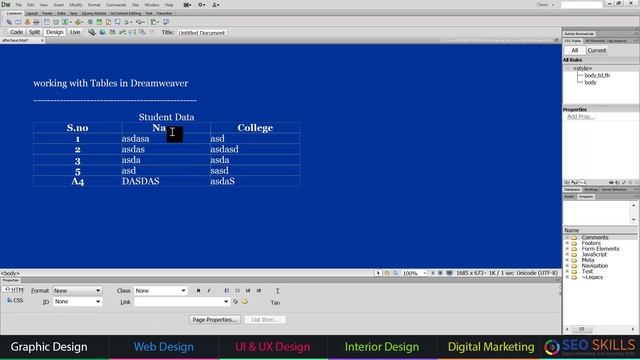The height and width of the screenshot is (360, 640).
Task: Select the Layout insert tab
Action: coord(32,13)
